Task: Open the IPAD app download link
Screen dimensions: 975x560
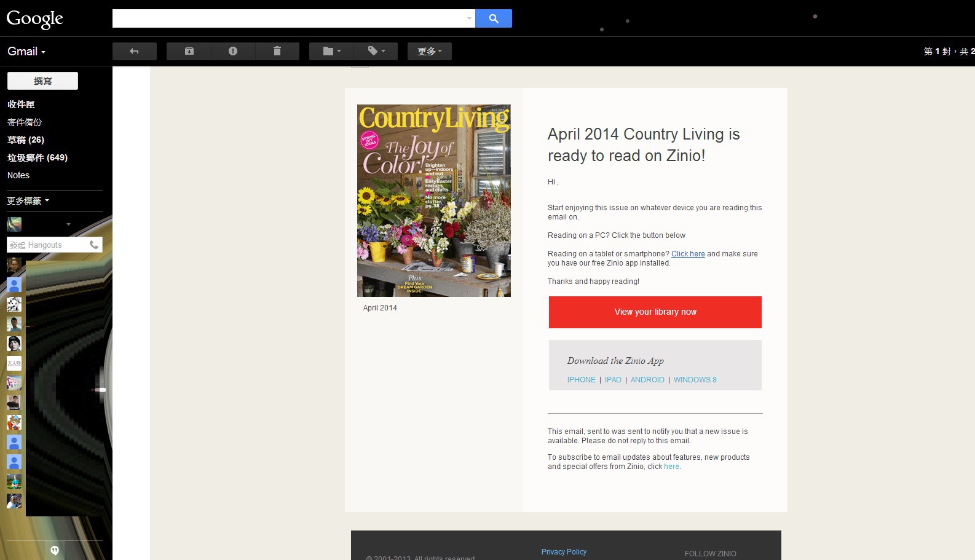Action: [x=613, y=380]
